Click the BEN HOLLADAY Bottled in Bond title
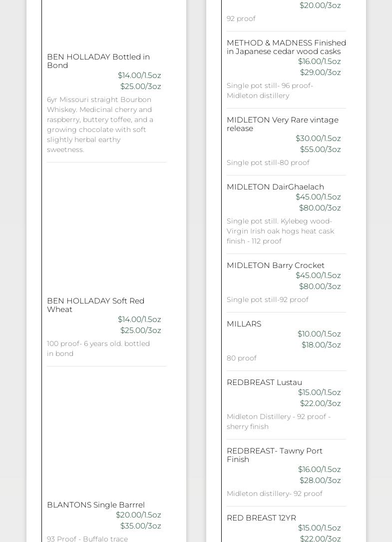392x542 pixels. pyautogui.click(x=98, y=61)
